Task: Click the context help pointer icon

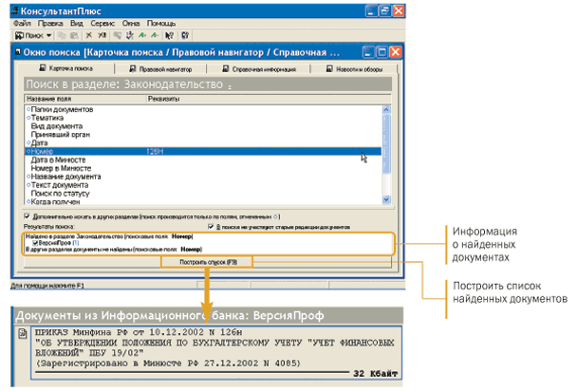Action: (169, 35)
